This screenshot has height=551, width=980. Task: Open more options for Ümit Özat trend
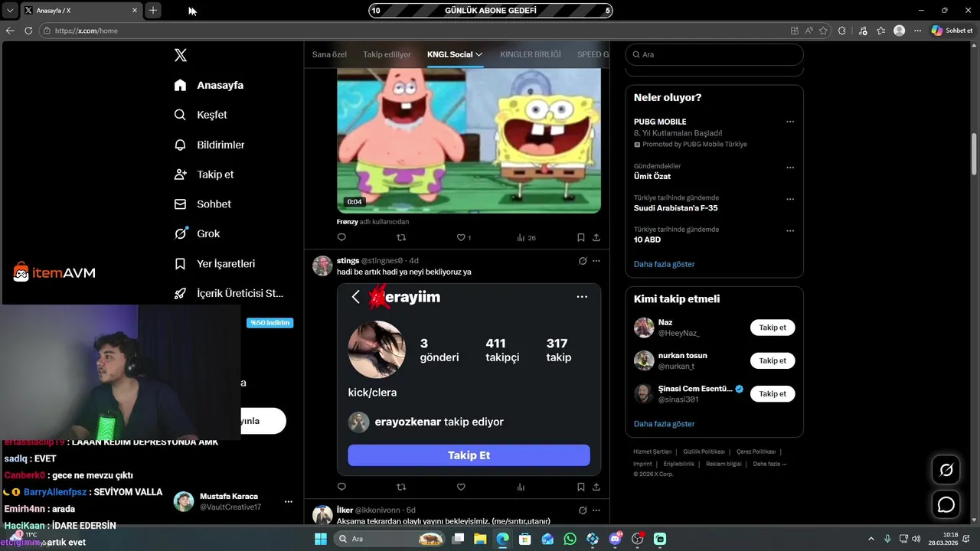coord(790,168)
